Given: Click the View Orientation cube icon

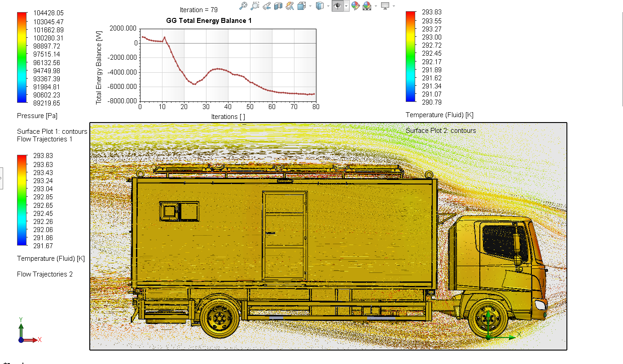Looking at the screenshot, I should point(302,6).
